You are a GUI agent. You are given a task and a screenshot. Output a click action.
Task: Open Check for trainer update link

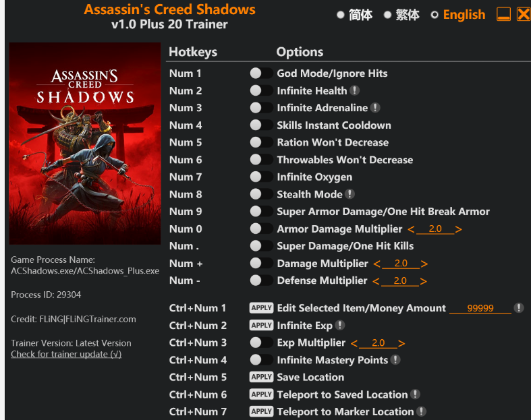click(66, 354)
